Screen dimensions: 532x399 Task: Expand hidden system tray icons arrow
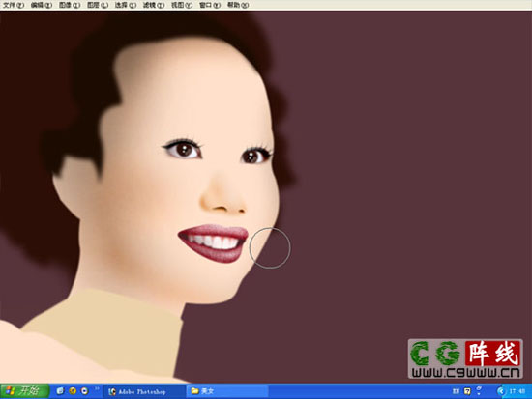coord(500,391)
